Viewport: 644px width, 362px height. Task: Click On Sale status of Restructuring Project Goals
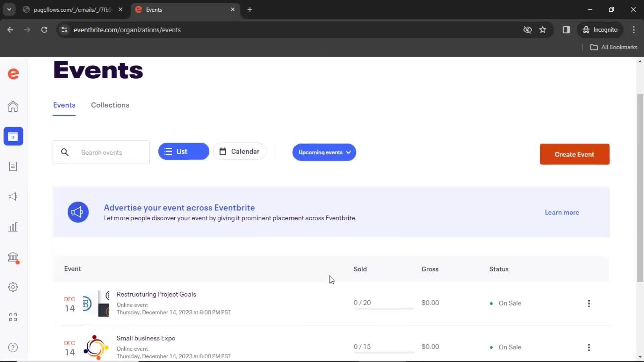(x=505, y=303)
